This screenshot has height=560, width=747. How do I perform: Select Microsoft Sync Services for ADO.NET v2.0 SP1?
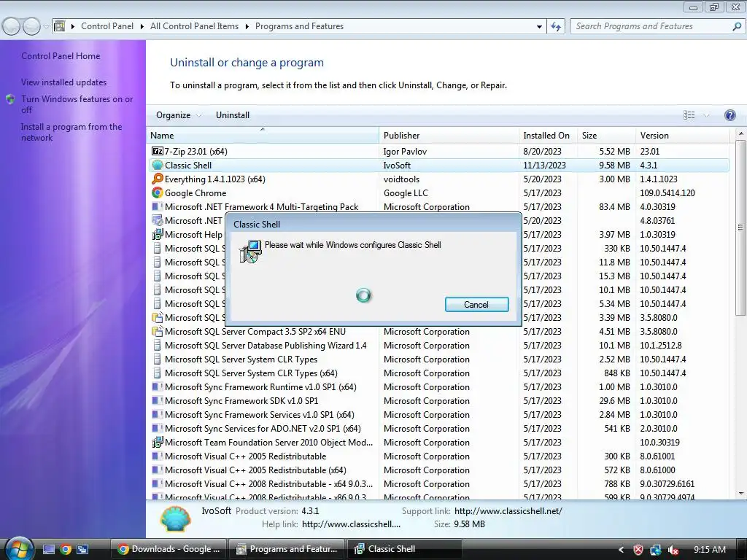coord(438,429)
